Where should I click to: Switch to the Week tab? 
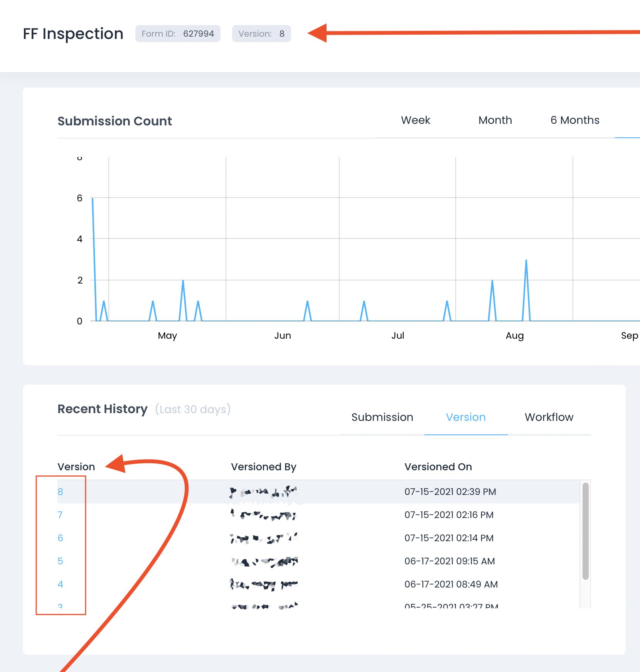point(415,120)
